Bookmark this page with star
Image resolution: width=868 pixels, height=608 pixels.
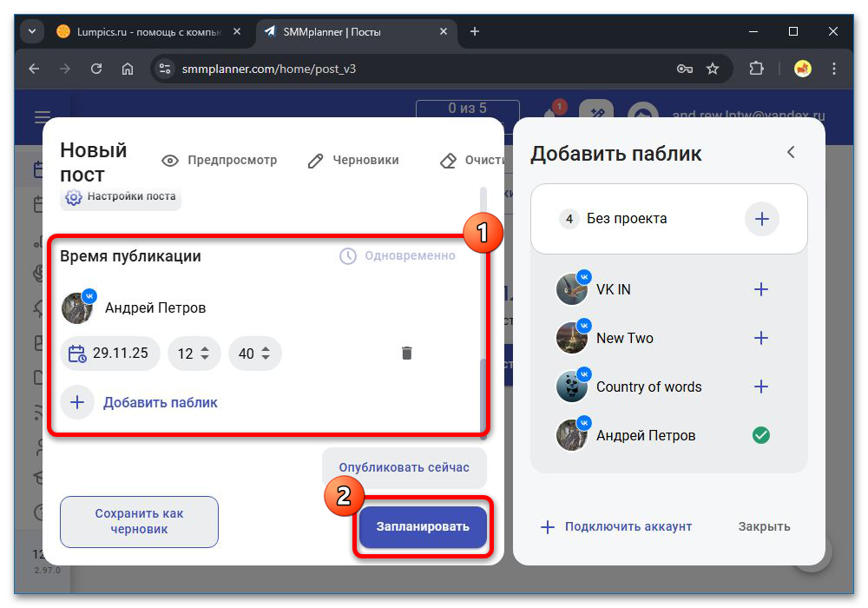(x=713, y=69)
